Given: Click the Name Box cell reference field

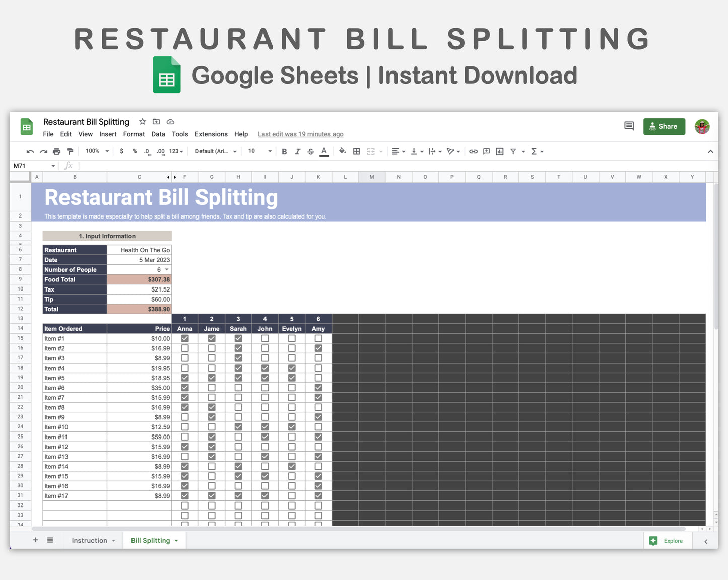Looking at the screenshot, I should 30,165.
